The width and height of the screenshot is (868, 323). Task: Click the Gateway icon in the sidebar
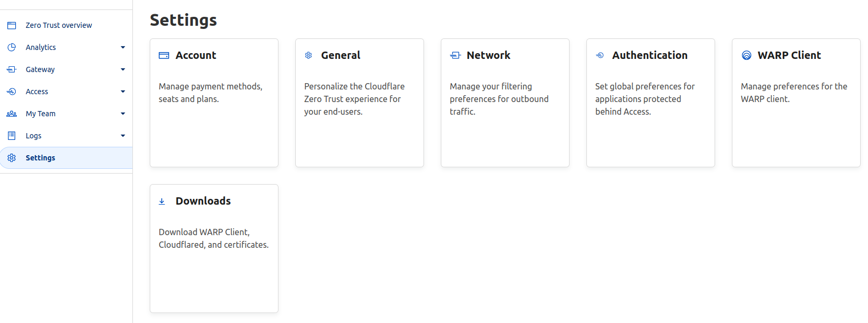coord(11,69)
